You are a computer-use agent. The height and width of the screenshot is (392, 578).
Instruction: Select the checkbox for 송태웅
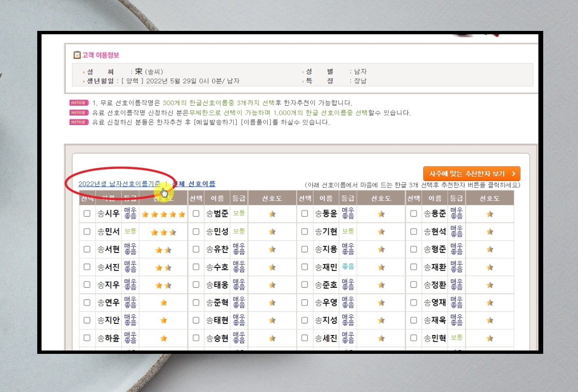coord(196,284)
